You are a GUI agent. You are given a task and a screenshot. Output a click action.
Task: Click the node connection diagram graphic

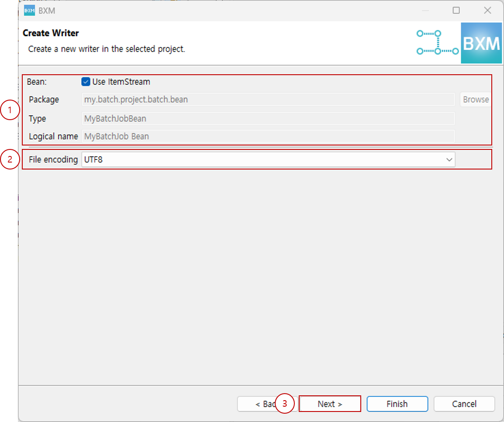click(437, 43)
